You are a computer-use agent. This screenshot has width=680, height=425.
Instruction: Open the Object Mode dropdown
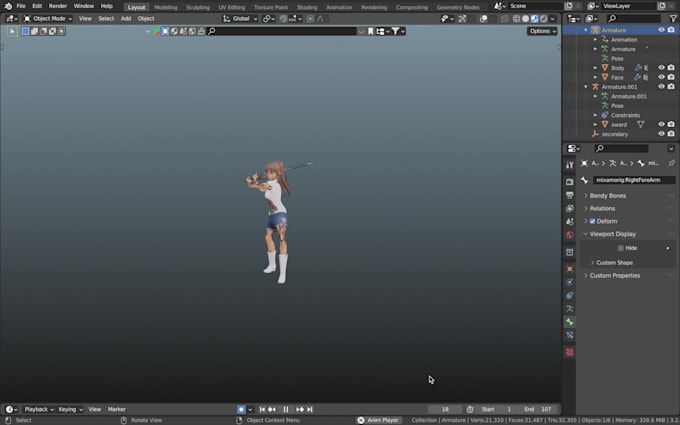[x=48, y=19]
